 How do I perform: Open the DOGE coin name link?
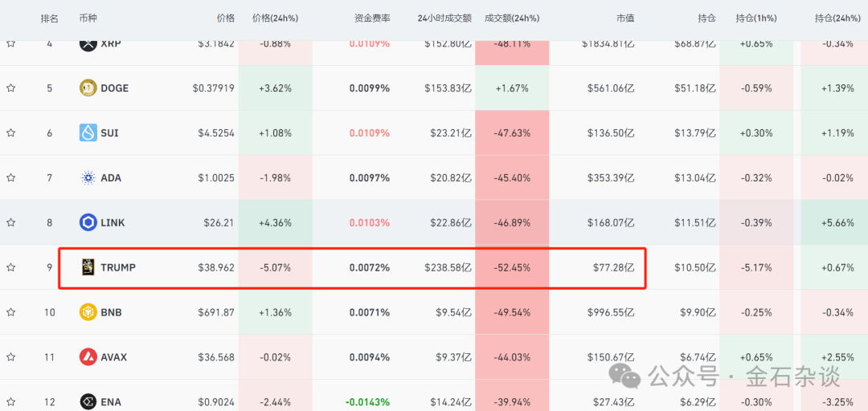pyautogui.click(x=115, y=88)
